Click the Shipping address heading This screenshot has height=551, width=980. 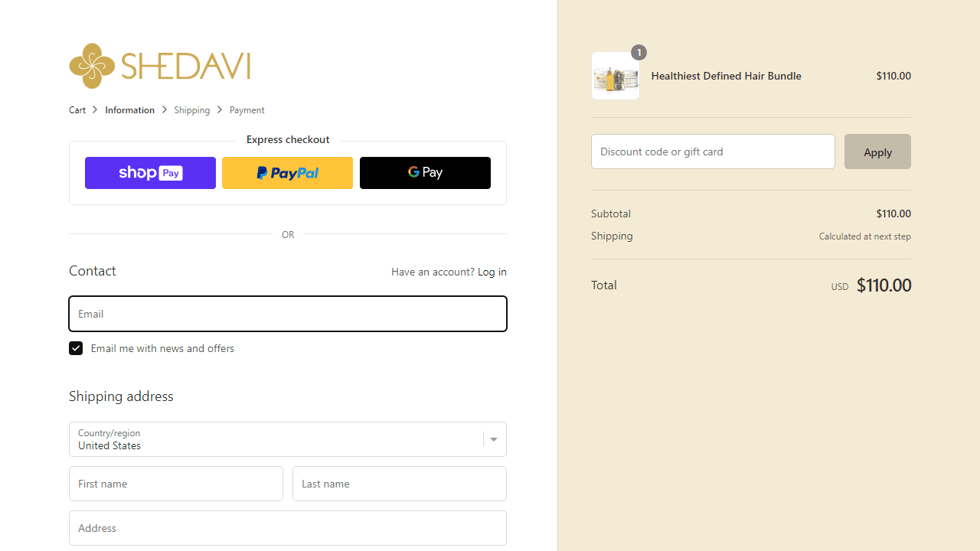pos(121,396)
